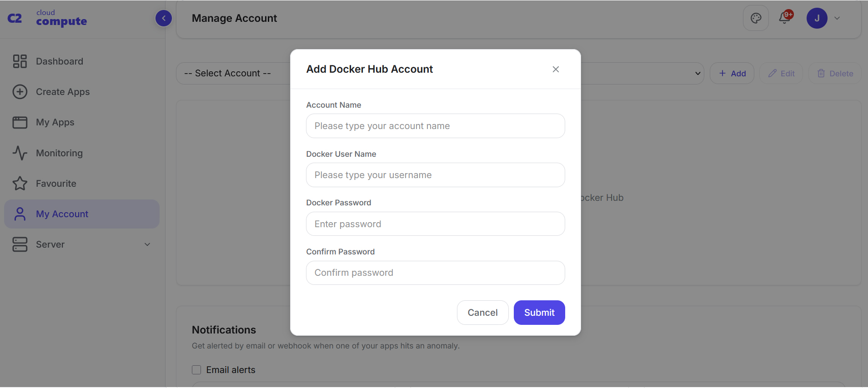Open the theme palette icon

click(x=756, y=18)
